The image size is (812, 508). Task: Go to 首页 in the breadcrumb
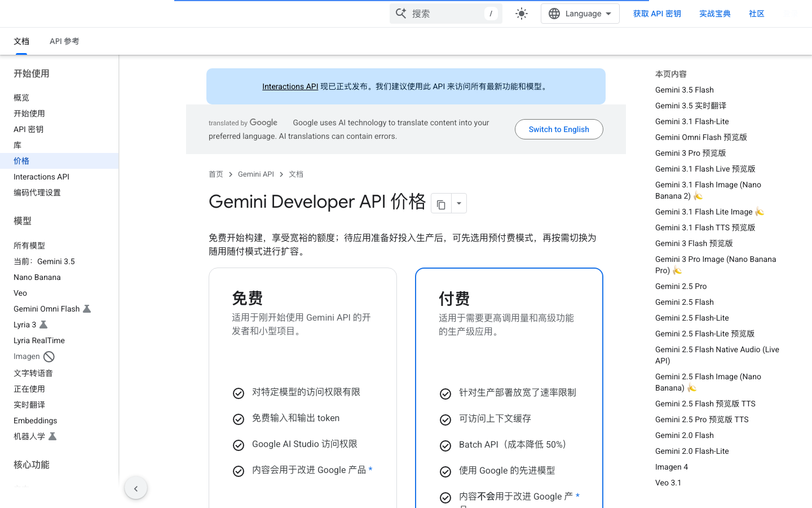coord(216,174)
